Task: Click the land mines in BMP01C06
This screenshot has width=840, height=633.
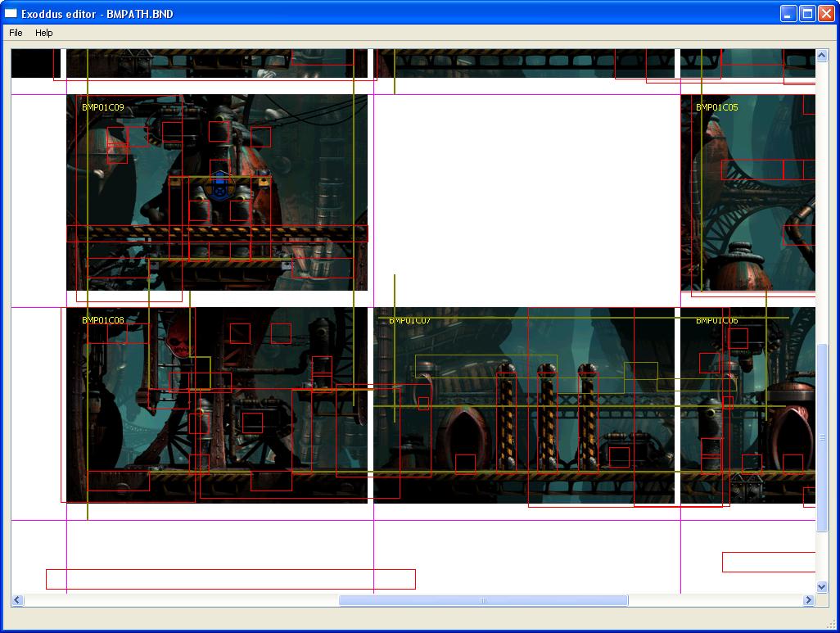Action: [747, 487]
